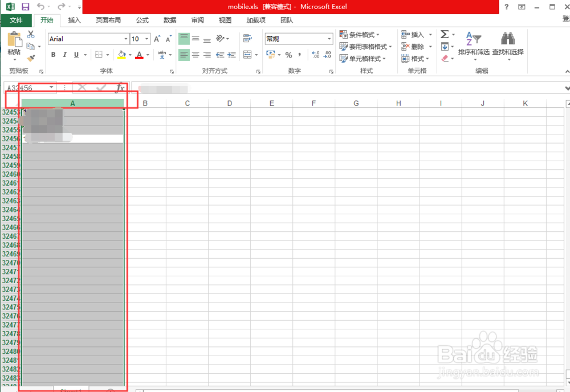Decrease font size with smaller A icon
The height and width of the screenshot is (392, 570).
169,39
